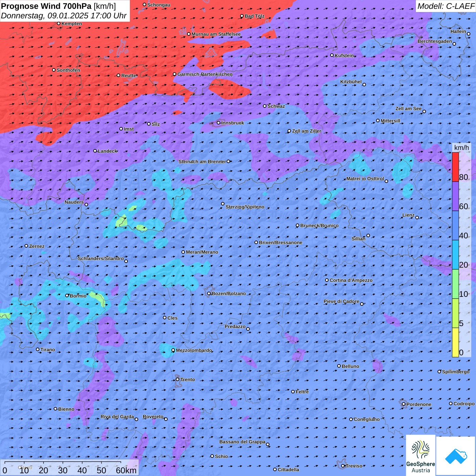This screenshot has height=476, width=476.
Task: Click the 'Cittadella' label
Action: 288,470
